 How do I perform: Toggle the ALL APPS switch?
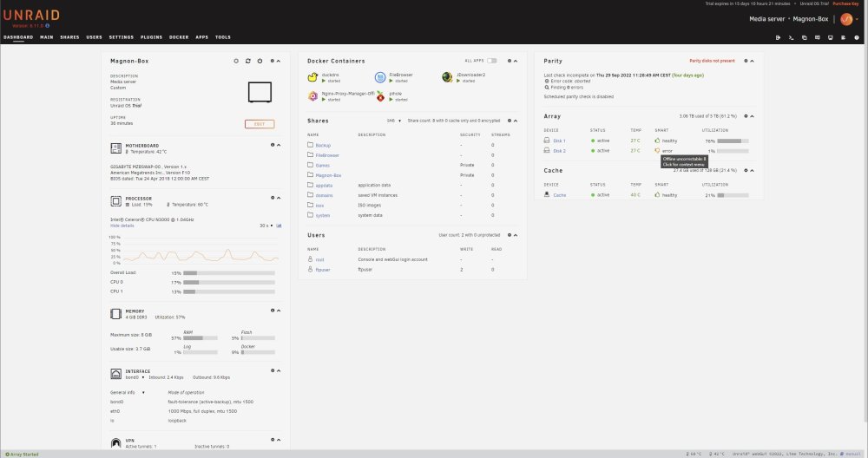491,61
